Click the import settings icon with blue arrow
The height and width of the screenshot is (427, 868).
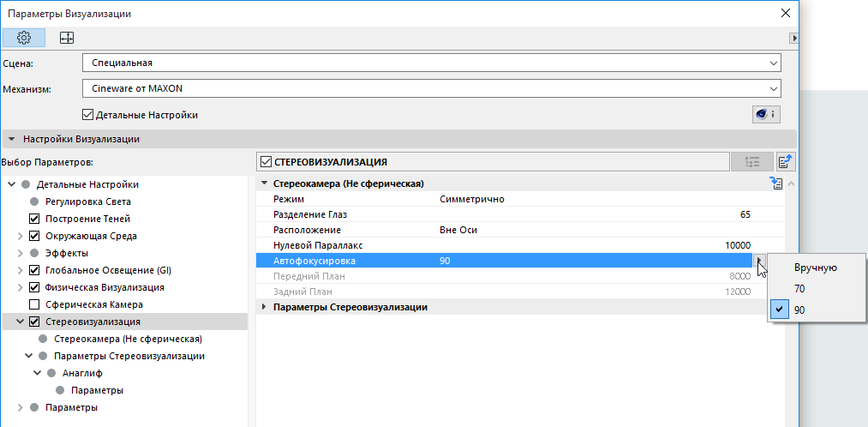tap(786, 162)
